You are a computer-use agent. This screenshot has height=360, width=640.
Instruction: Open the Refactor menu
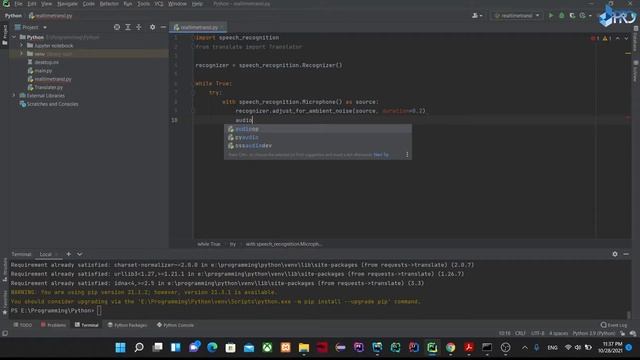[x=109, y=4]
